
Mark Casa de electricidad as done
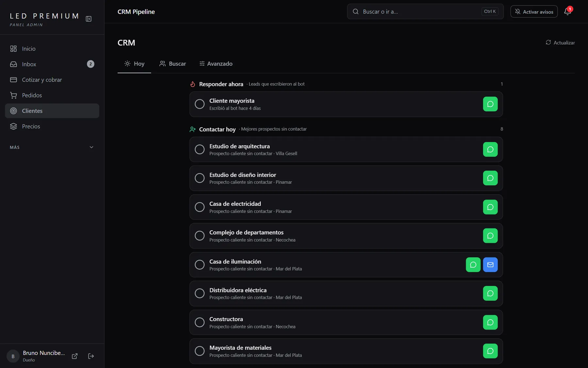coord(200,207)
